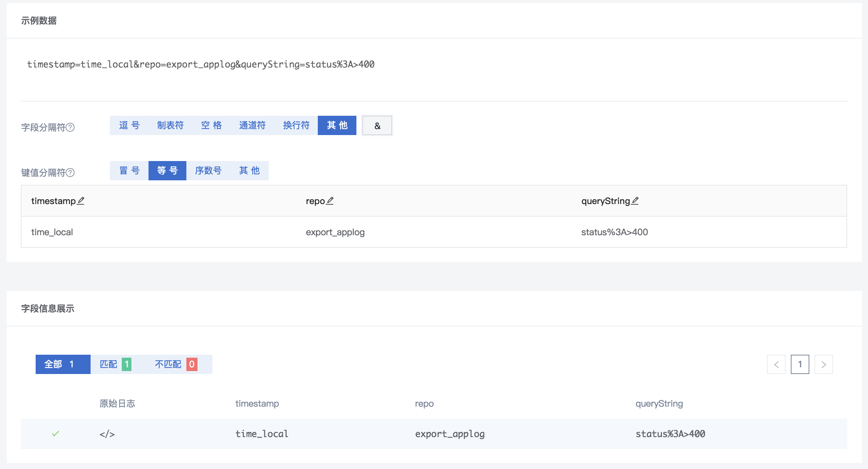Click the 字段信息展示 section title
The height and width of the screenshot is (469, 868).
pos(48,309)
